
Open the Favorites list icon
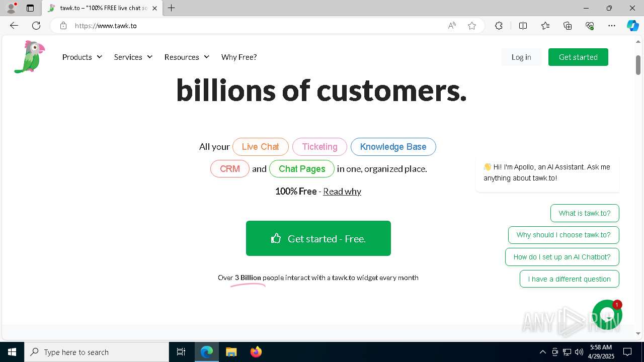pyautogui.click(x=545, y=26)
